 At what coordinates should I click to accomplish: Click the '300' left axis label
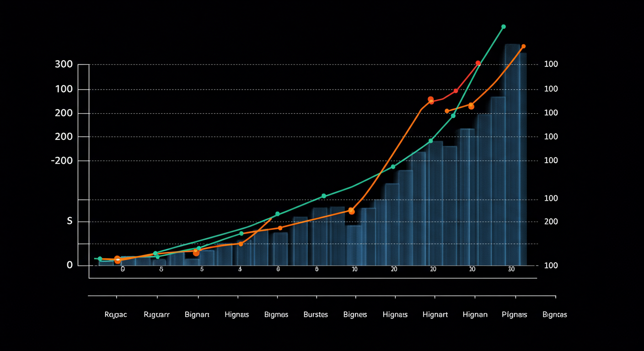click(x=64, y=64)
